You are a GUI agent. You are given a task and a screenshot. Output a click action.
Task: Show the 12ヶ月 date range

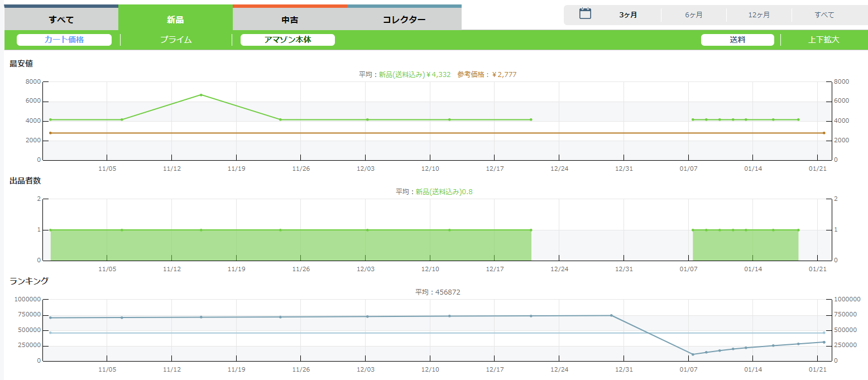click(759, 15)
